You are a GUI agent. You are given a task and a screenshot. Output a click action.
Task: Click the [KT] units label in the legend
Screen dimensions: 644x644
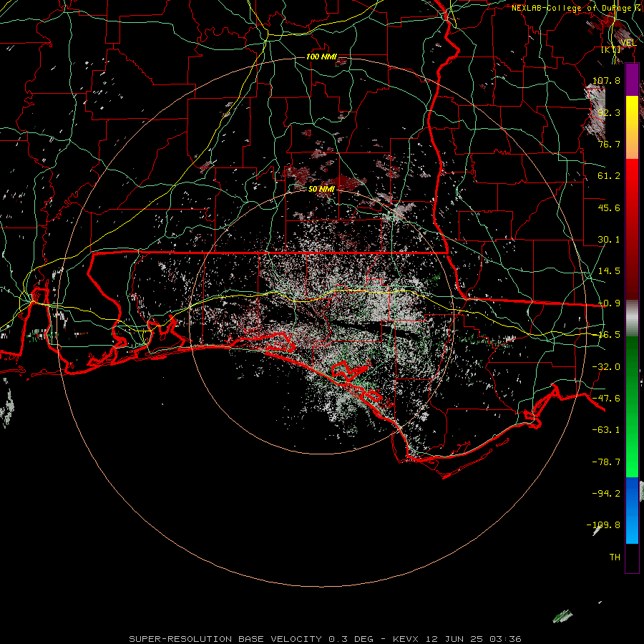click(611, 49)
